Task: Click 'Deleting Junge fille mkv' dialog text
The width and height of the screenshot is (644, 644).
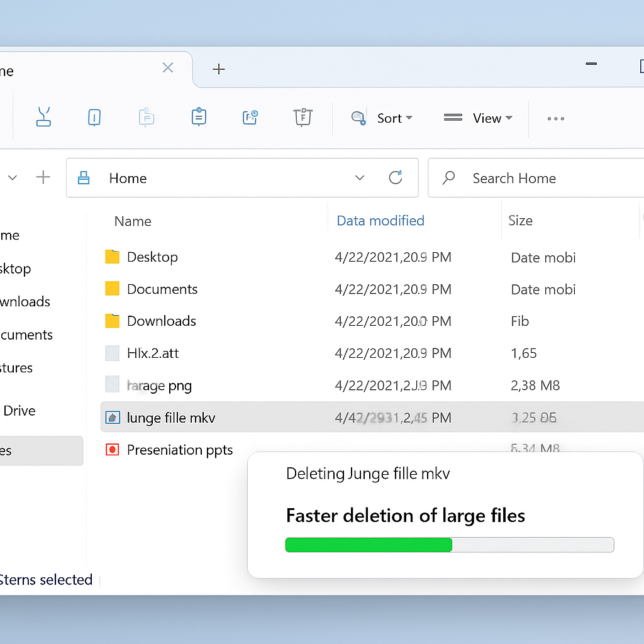Action: pos(367,474)
